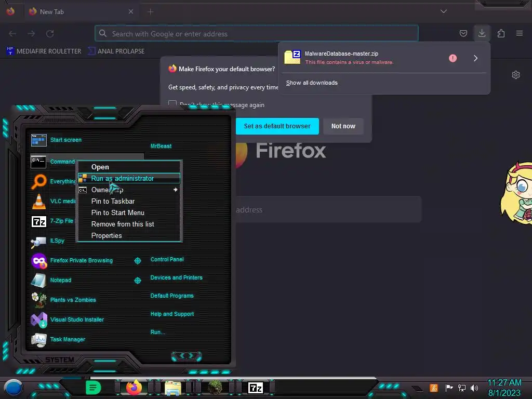
Task: Click the clock showing 11:27 AM
Action: click(x=504, y=388)
